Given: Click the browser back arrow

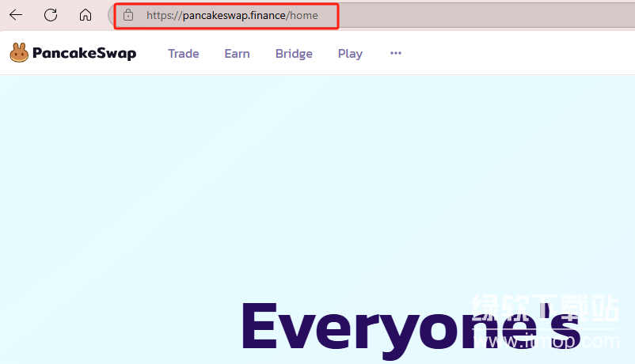Looking at the screenshot, I should pyautogui.click(x=16, y=15).
